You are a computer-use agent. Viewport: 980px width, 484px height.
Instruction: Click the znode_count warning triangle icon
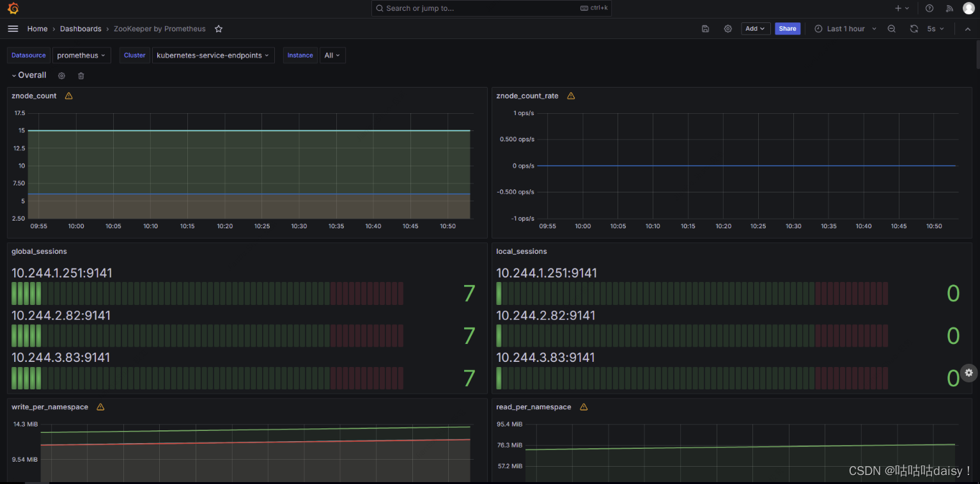pyautogui.click(x=68, y=96)
